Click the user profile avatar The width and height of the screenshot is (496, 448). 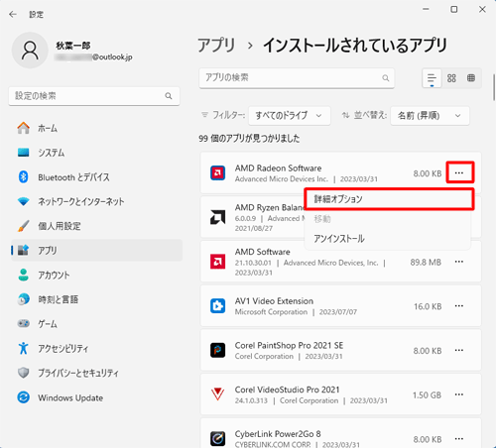[x=30, y=51]
